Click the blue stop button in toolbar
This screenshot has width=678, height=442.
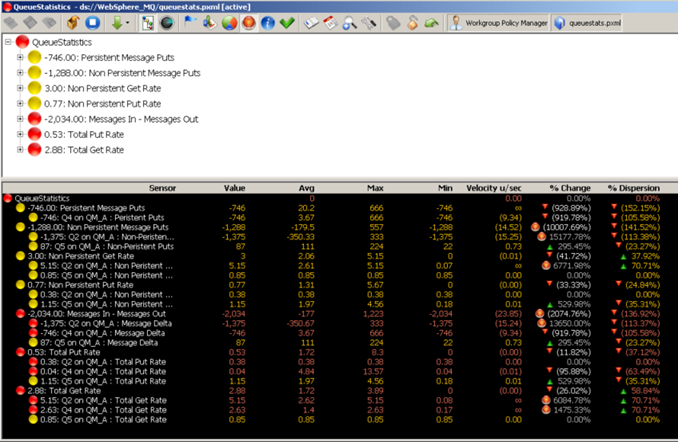pyautogui.click(x=92, y=22)
